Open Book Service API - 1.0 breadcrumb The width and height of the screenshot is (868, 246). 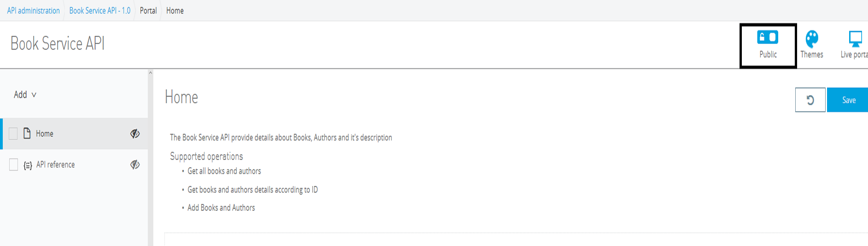pos(100,11)
